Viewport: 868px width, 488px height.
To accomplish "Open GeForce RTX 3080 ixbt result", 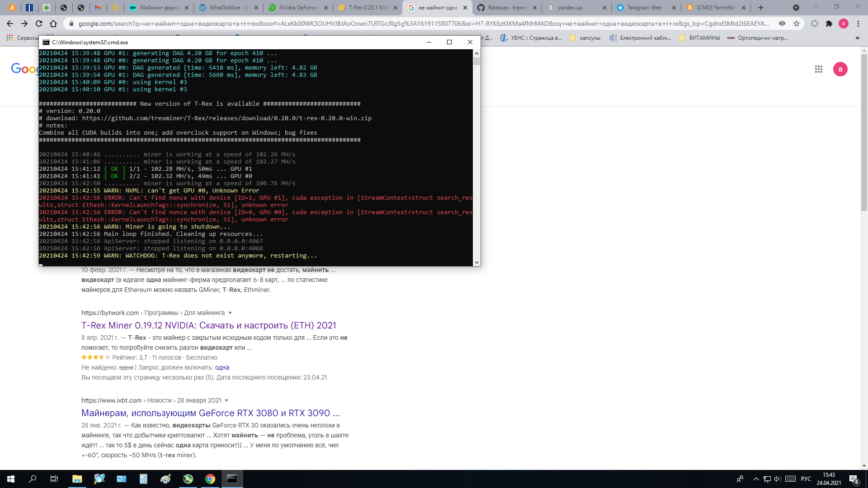I will pyautogui.click(x=211, y=413).
